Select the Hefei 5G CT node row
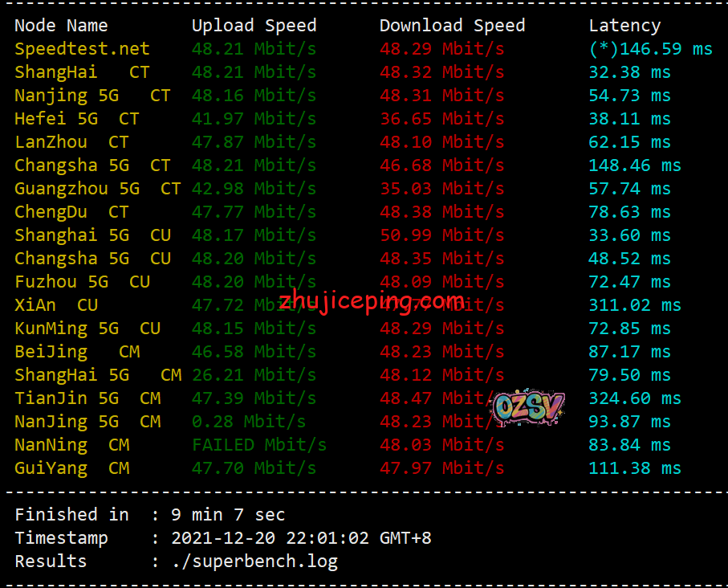Image resolution: width=728 pixels, height=588 pixels. (76, 119)
